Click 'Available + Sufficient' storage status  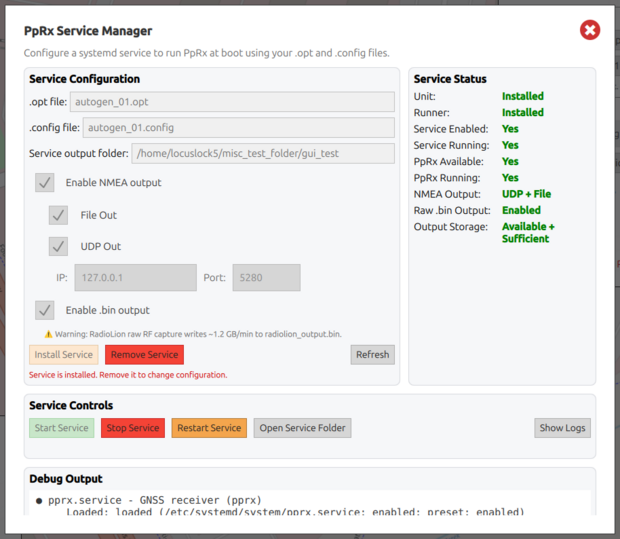[528, 233]
